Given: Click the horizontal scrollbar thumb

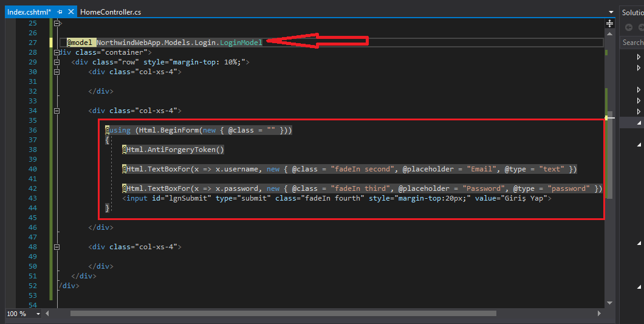Looking at the screenshot, I should pos(283,314).
